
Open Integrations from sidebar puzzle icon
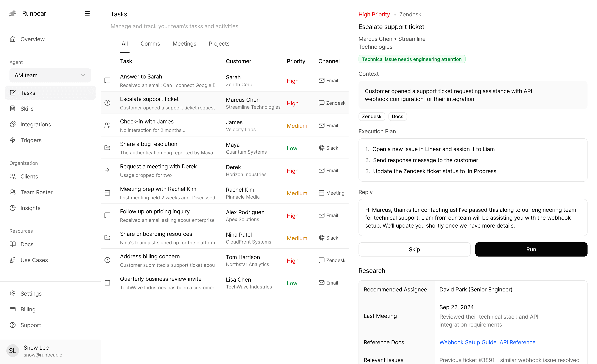tap(13, 124)
